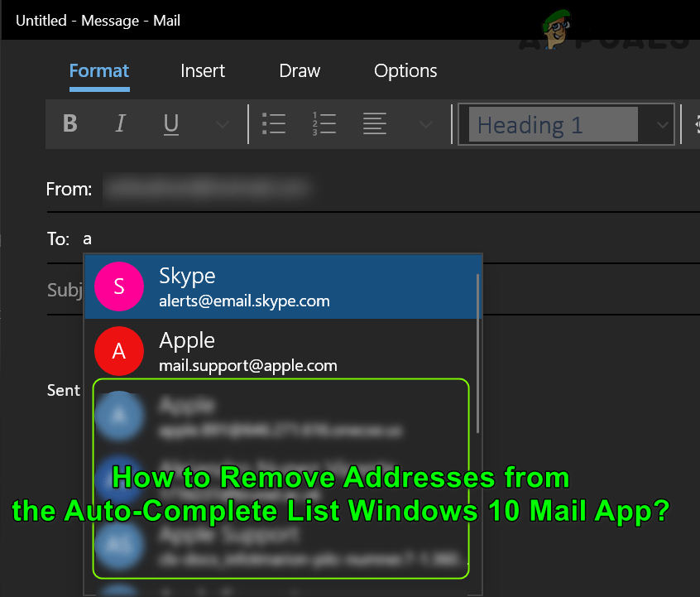Select the paragraph alignment tool
Screen dimensions: 700x597
click(374, 123)
